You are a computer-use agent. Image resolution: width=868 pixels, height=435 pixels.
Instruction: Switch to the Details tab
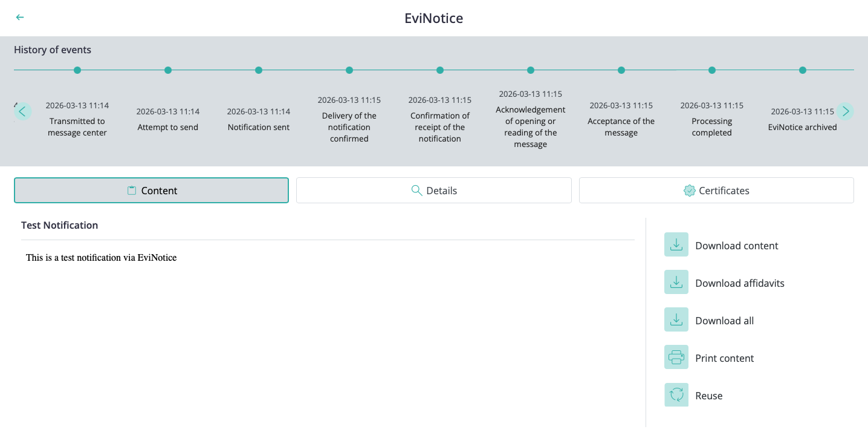(x=433, y=190)
